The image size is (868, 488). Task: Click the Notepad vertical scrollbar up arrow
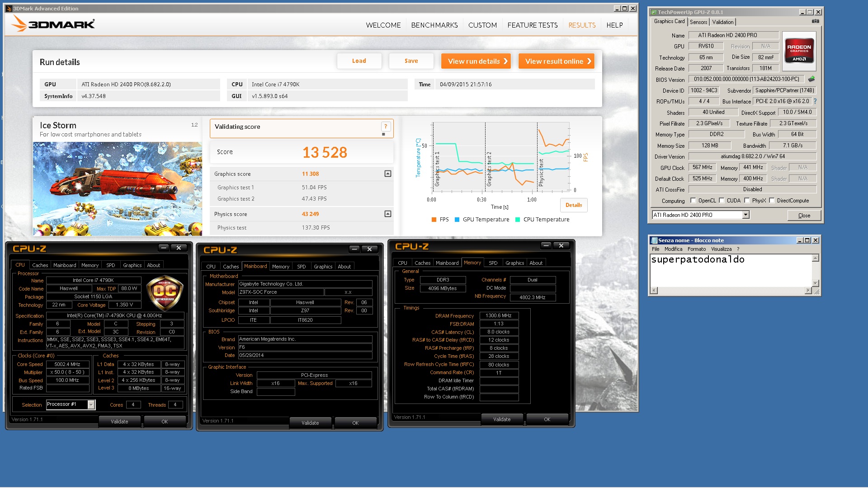(816, 258)
